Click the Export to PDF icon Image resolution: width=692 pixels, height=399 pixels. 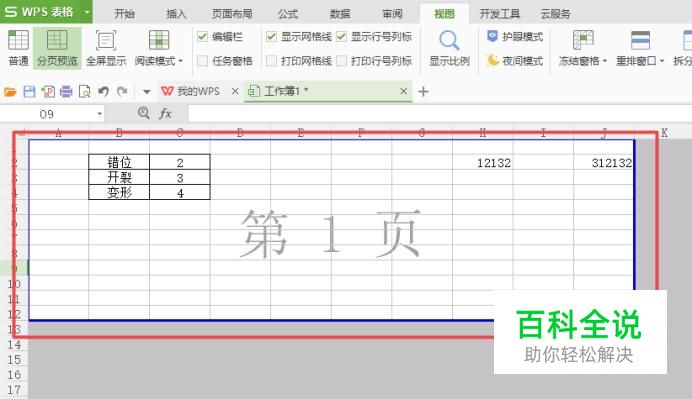pyautogui.click(x=48, y=91)
